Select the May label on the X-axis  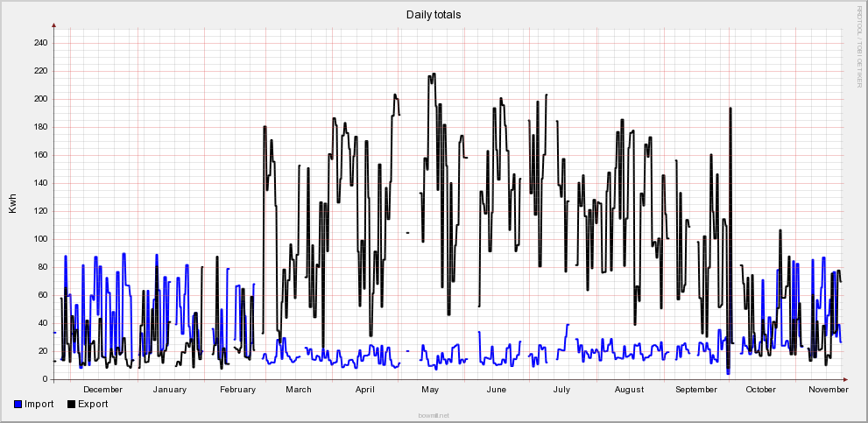pos(430,390)
